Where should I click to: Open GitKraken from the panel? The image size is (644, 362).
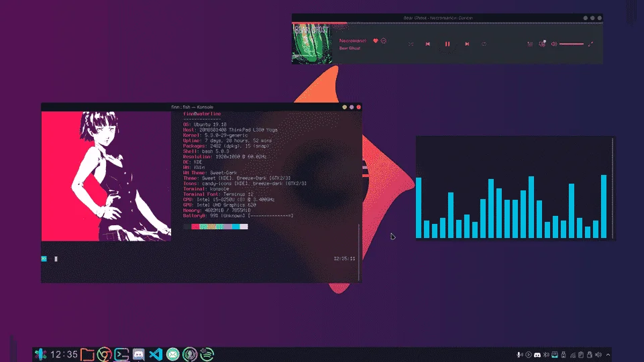(x=190, y=354)
